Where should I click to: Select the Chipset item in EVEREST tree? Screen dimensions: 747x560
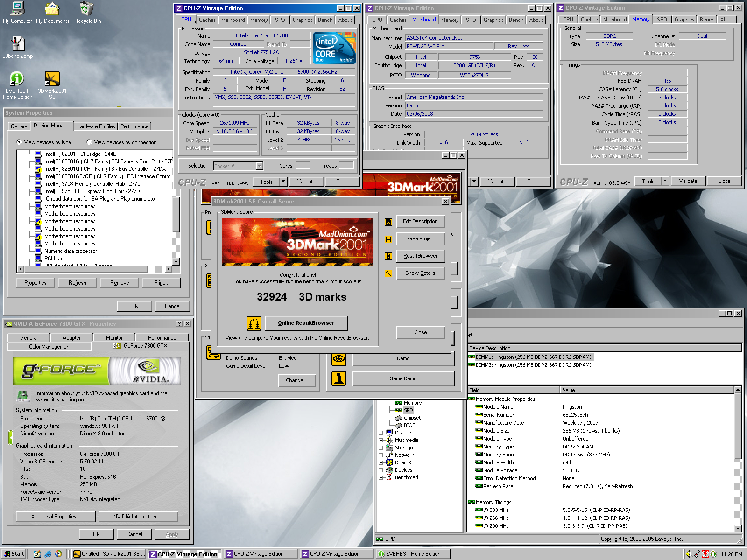click(x=412, y=418)
